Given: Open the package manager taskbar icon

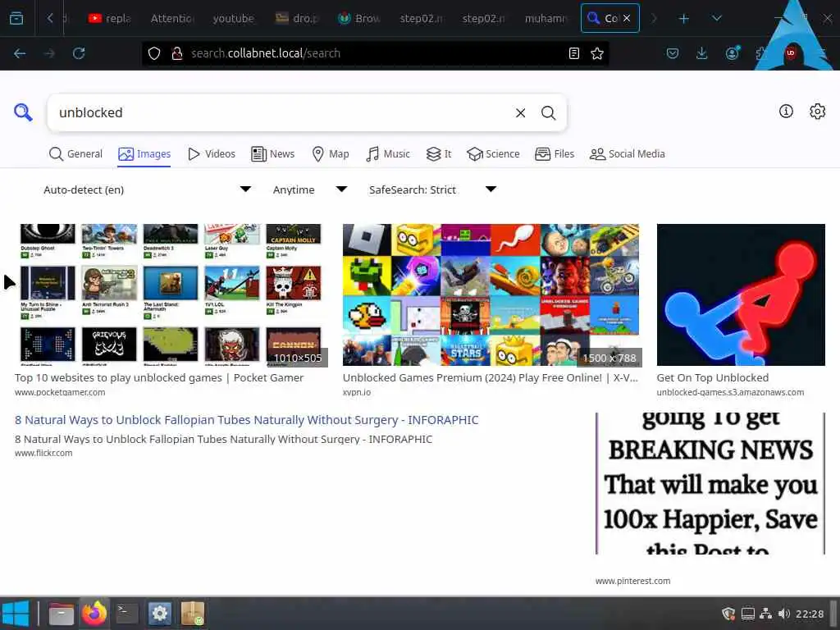Looking at the screenshot, I should (192, 614).
